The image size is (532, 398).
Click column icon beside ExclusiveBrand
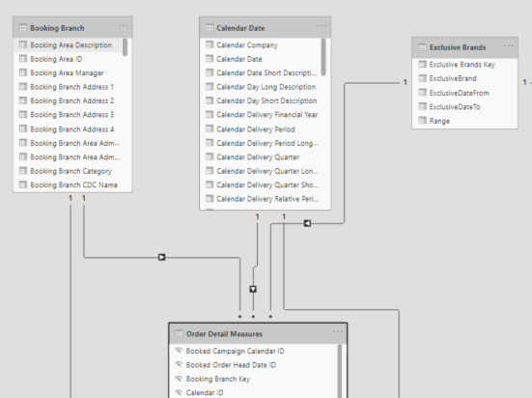[x=422, y=78]
